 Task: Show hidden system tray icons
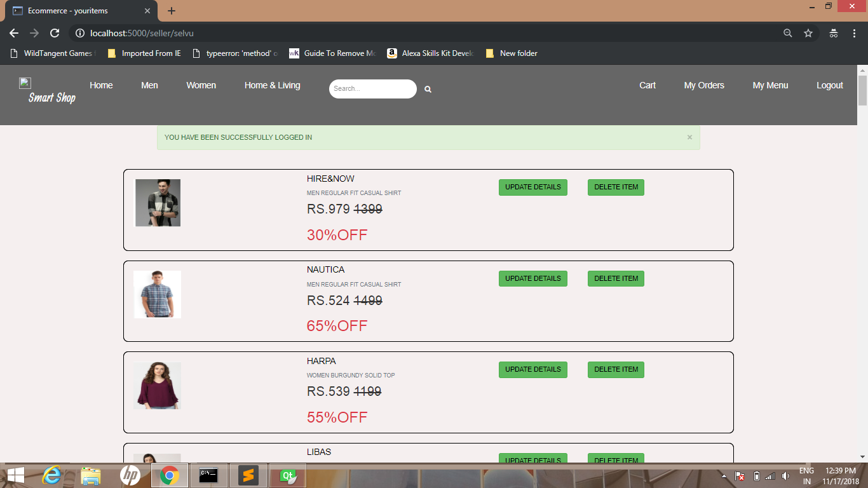click(724, 476)
